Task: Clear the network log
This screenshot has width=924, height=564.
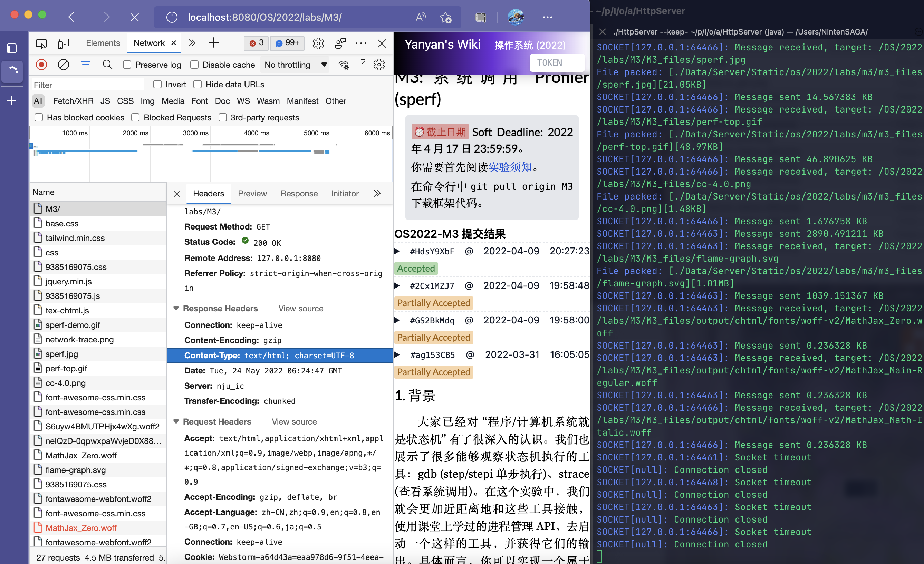Action: (x=64, y=65)
